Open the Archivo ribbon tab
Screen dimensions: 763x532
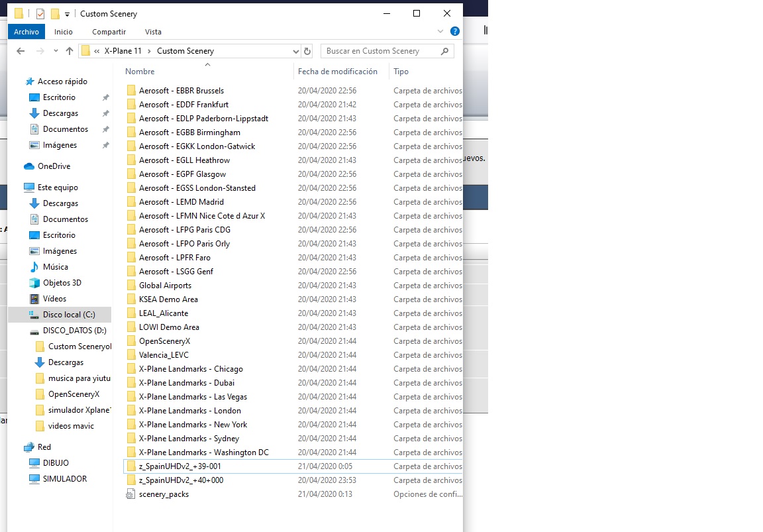(x=26, y=32)
